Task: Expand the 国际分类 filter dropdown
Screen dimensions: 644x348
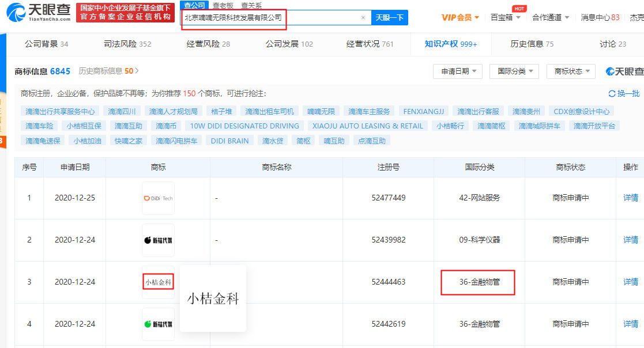Action: click(514, 71)
